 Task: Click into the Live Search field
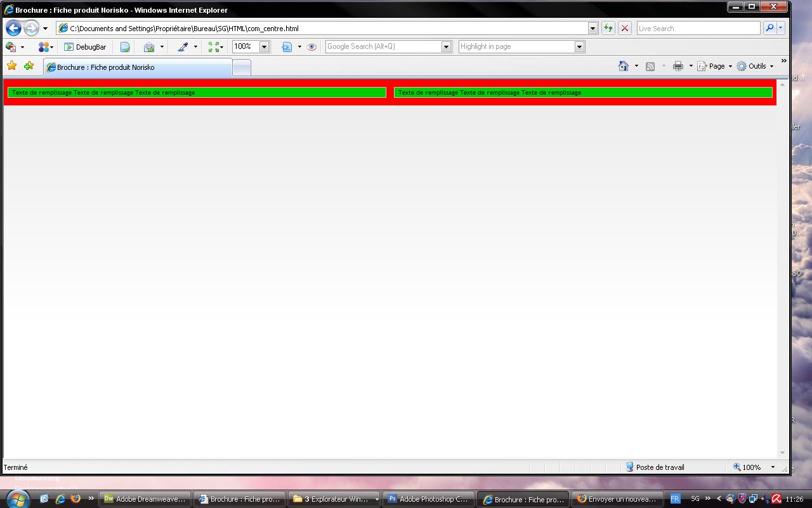tap(698, 29)
